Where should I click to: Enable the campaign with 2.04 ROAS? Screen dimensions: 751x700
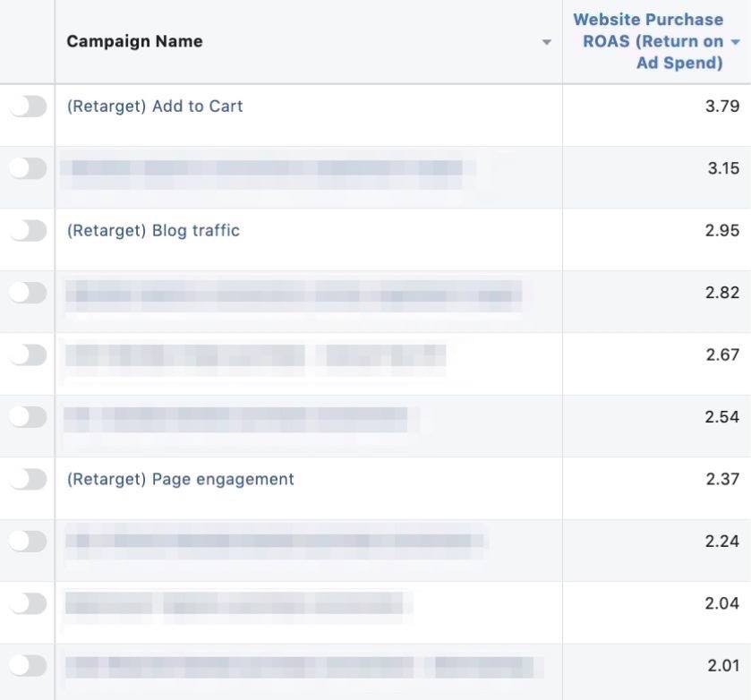[x=28, y=604]
